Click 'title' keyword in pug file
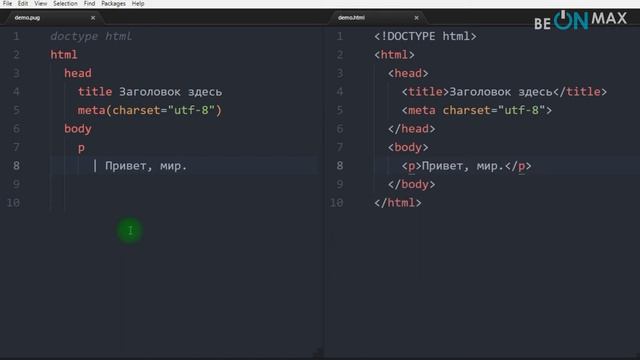The height and width of the screenshot is (360, 640). click(x=95, y=92)
